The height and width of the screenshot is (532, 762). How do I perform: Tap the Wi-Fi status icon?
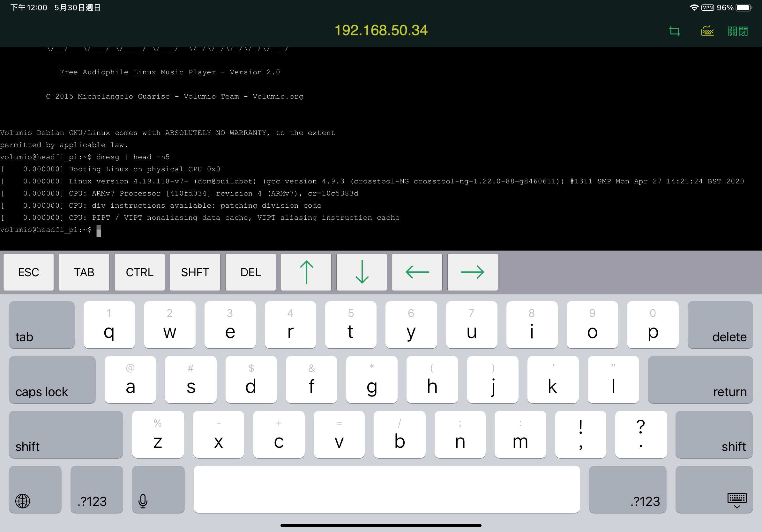coord(694,8)
